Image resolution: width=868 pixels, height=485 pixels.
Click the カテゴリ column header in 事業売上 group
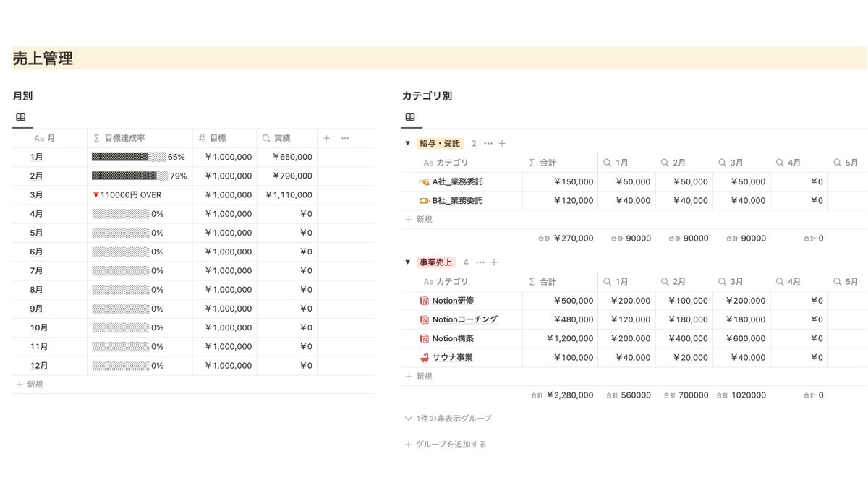pyautogui.click(x=461, y=282)
